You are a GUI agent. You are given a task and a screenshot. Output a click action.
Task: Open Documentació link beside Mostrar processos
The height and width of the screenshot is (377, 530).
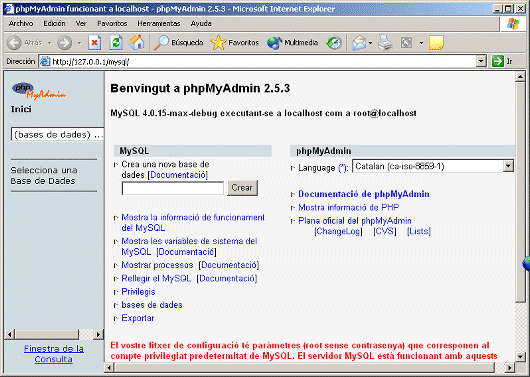tap(229, 265)
